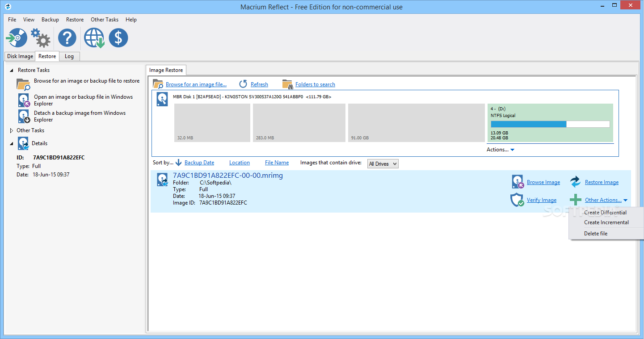Open the File menu
644x339 pixels.
click(12, 20)
